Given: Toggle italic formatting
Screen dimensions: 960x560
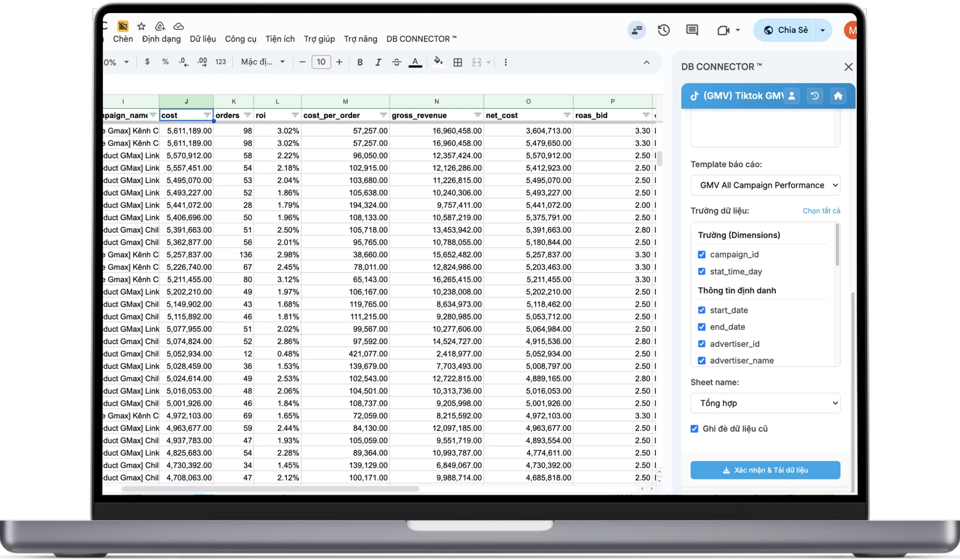Looking at the screenshot, I should click(378, 62).
